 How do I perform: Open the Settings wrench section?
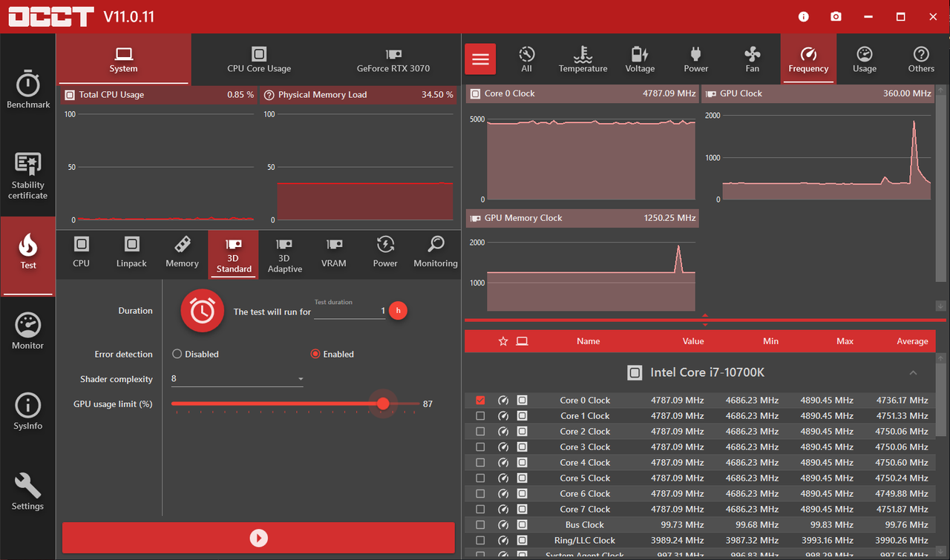point(28,492)
